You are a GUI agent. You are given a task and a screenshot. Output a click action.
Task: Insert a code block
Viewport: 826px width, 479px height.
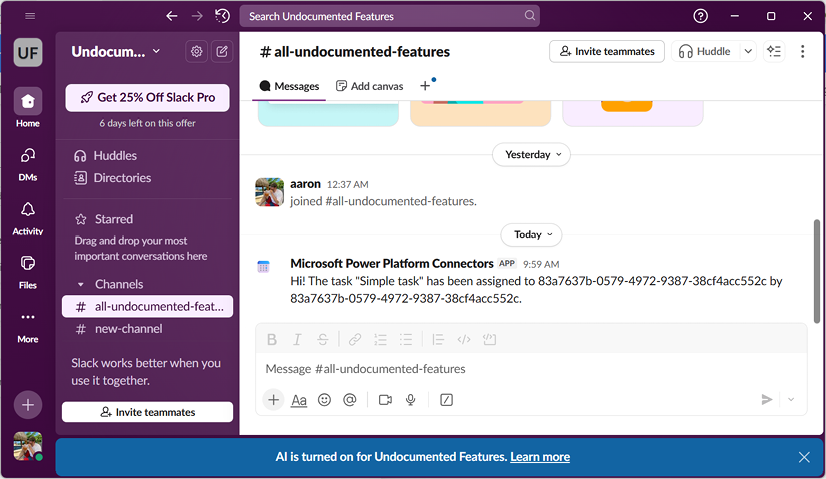pos(489,339)
